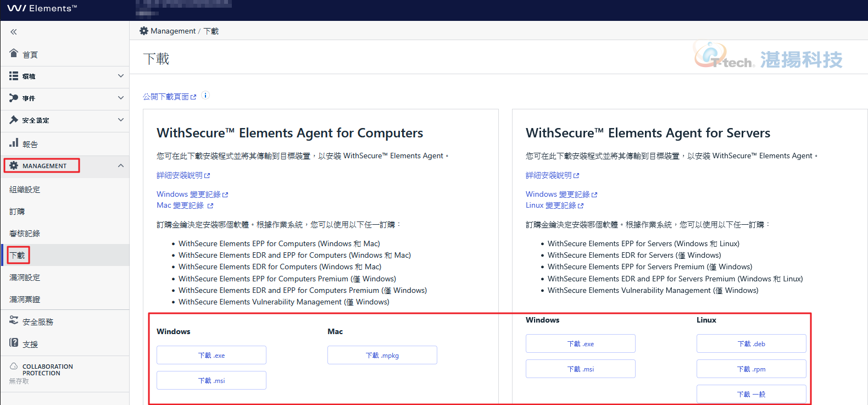Click the question-mark icon for 支援
Screen dimensions: 868x405
point(14,342)
